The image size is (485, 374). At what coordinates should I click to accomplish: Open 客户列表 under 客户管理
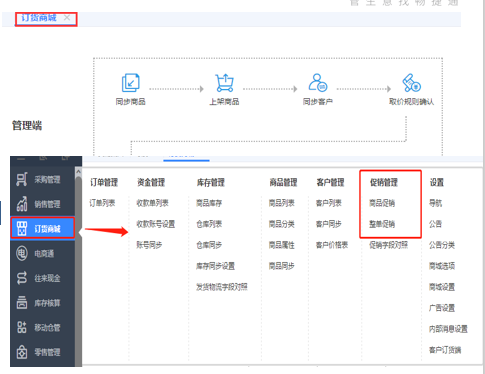pyautogui.click(x=329, y=203)
